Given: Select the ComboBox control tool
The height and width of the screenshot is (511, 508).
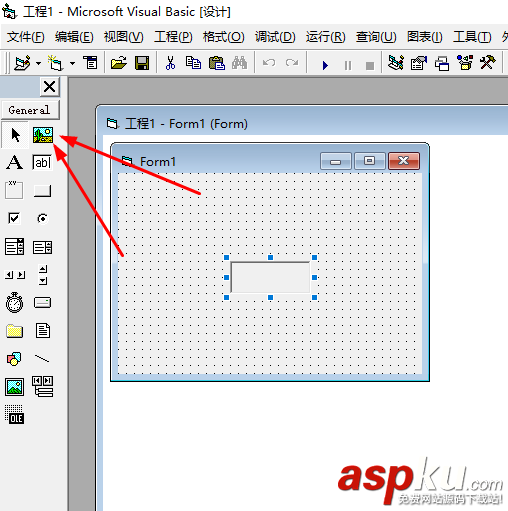Looking at the screenshot, I should [x=14, y=247].
